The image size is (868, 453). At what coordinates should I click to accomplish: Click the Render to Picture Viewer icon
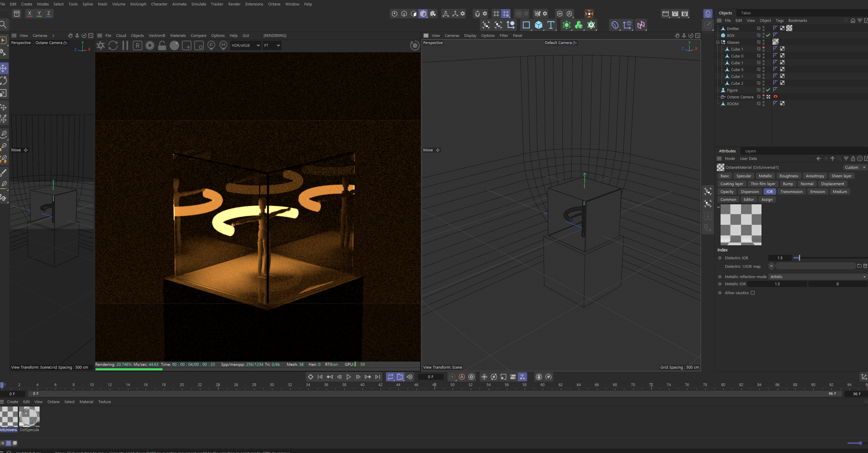coord(675,14)
